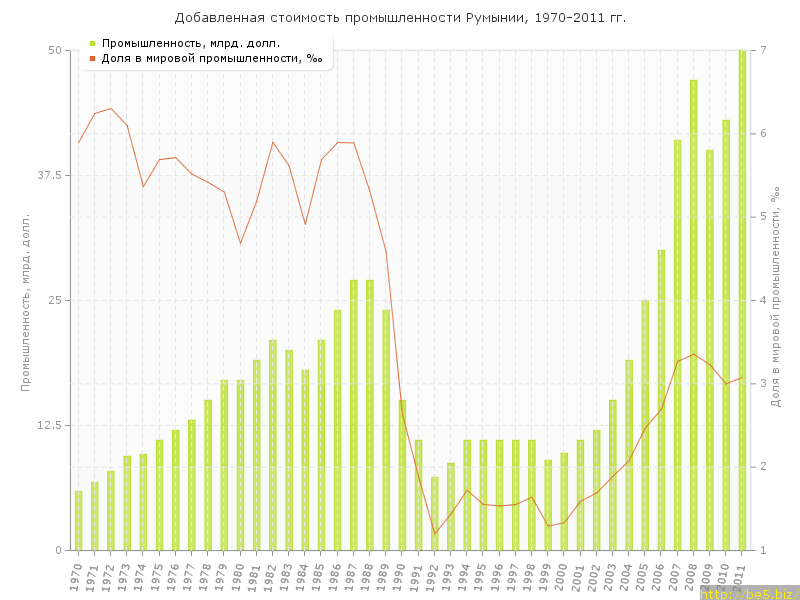800x600 pixels.
Task: Click the left axis title 'Промышленность, млрд. долл.'
Action: click(x=27, y=300)
